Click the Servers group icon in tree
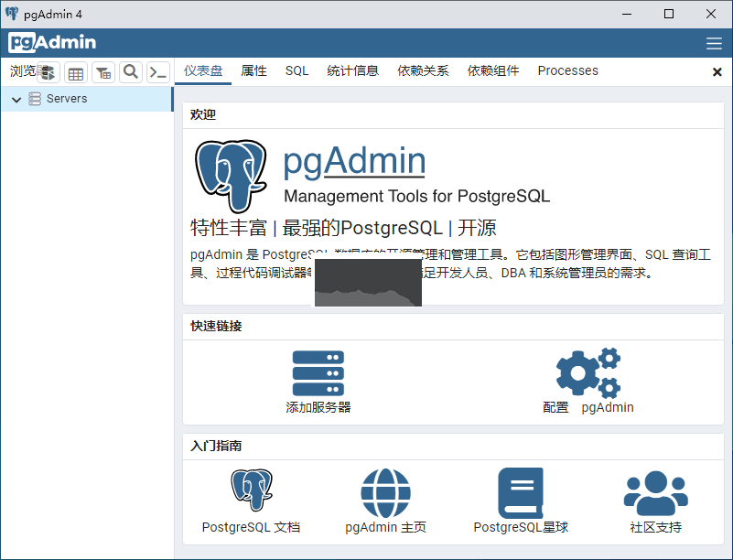Screen dimensions: 733x560 (35, 99)
